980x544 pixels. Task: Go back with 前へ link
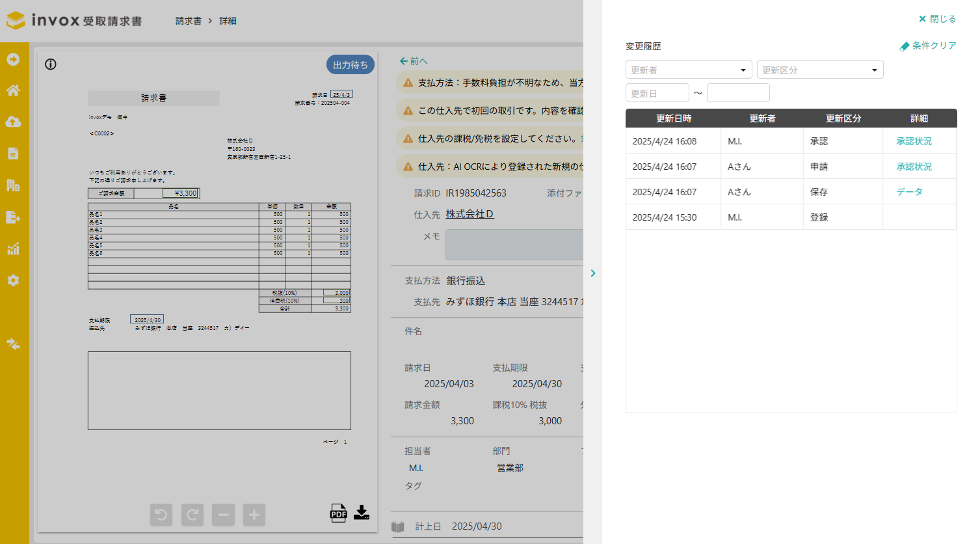(414, 61)
